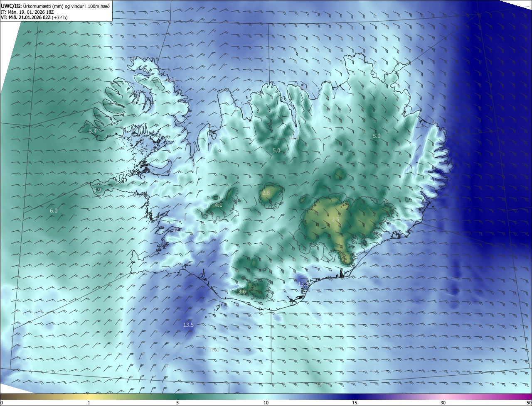This screenshot has width=532, height=406.
Task: Click the '1' tick label on the color scale
Action: tap(89, 403)
